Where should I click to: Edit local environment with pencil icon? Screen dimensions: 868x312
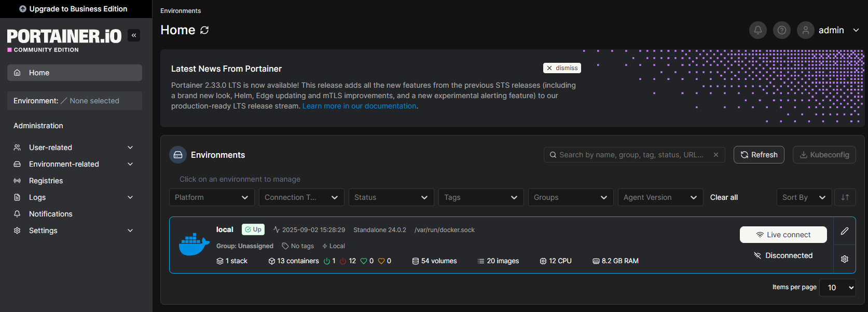point(844,231)
